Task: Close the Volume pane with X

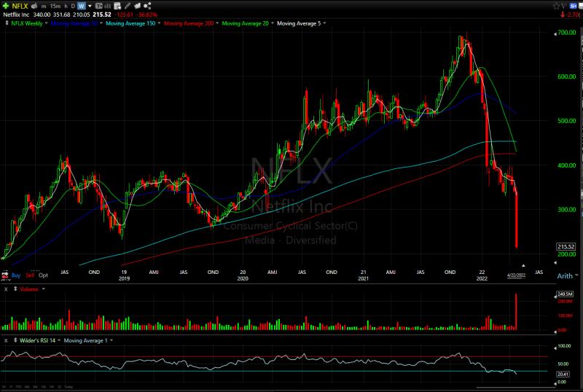Action: [6, 289]
